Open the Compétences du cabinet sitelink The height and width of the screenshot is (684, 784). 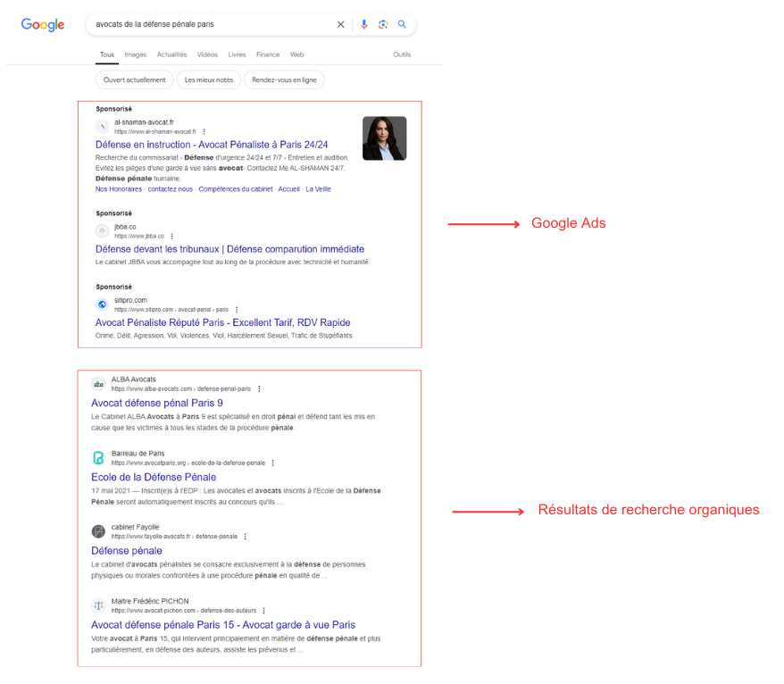pyautogui.click(x=236, y=189)
